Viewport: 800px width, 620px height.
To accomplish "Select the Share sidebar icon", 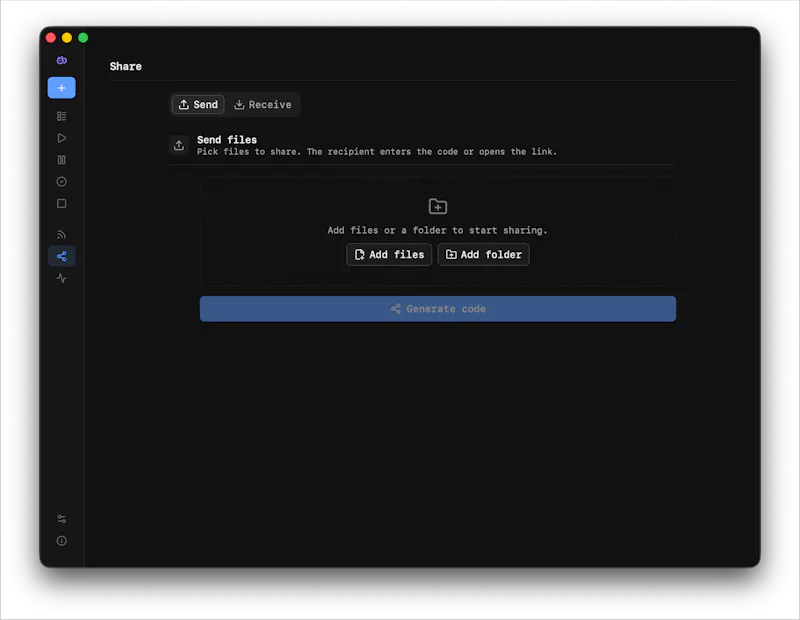I will point(62,256).
